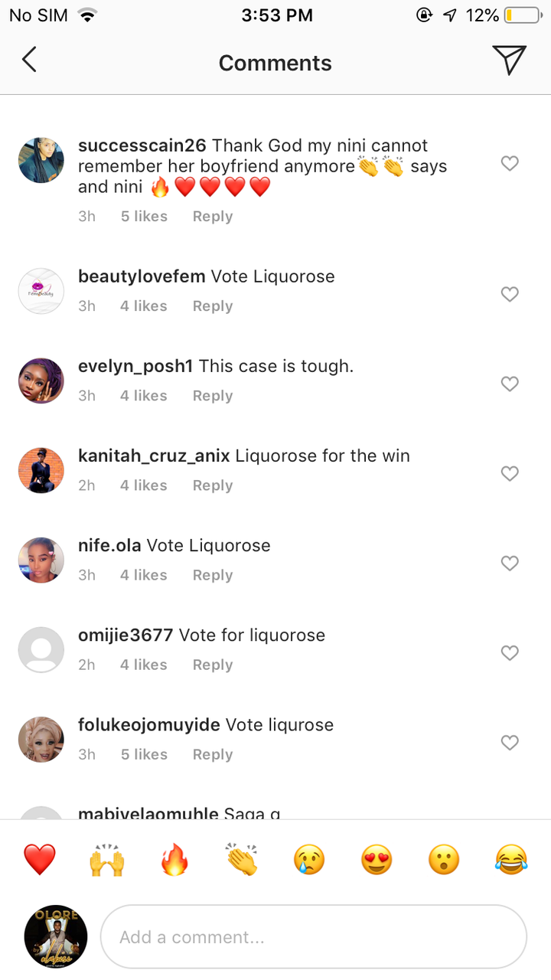Like folukeojomuyide's comment with the heart
Image resolution: width=551 pixels, height=980 pixels.
coord(510,743)
